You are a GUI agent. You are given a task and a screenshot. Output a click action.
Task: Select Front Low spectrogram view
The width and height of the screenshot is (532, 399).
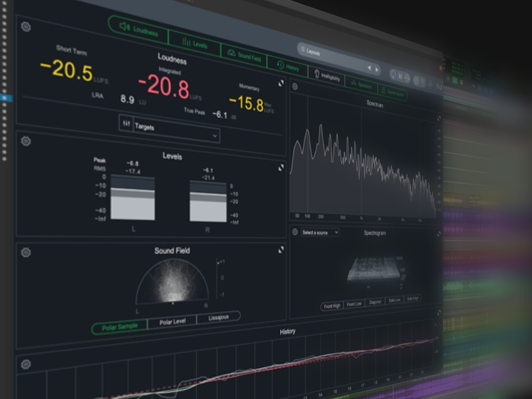point(354,304)
